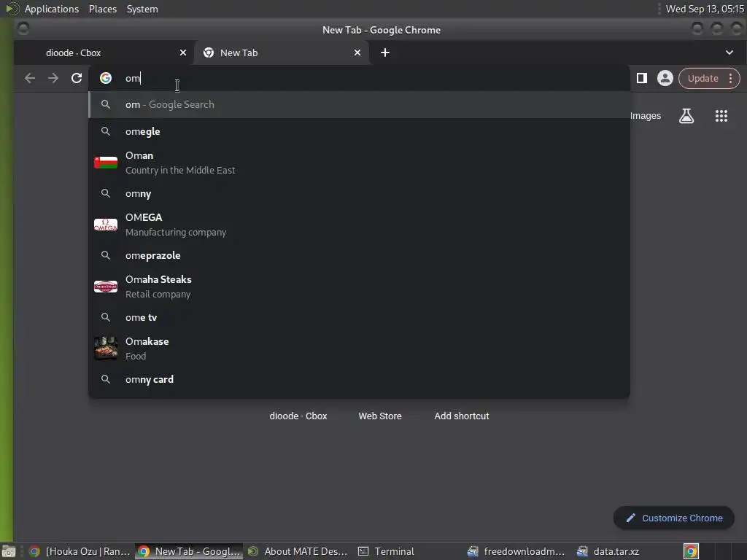Open freedownloadm... taskbar entry
Viewport: 747px width, 560px height.
tap(516, 551)
